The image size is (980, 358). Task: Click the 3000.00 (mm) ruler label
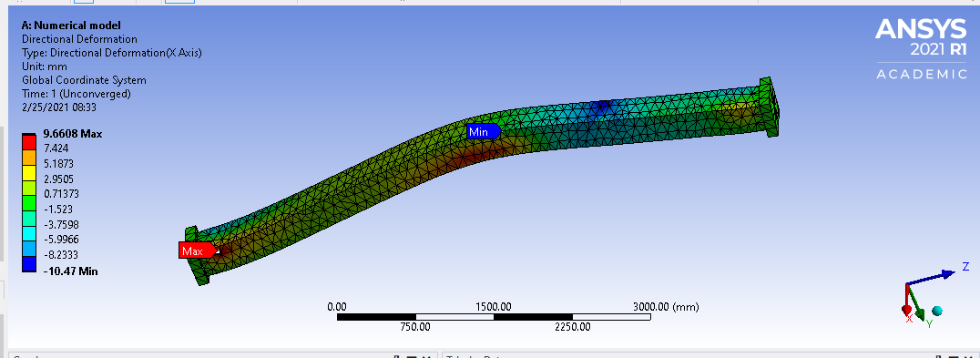[666, 307]
